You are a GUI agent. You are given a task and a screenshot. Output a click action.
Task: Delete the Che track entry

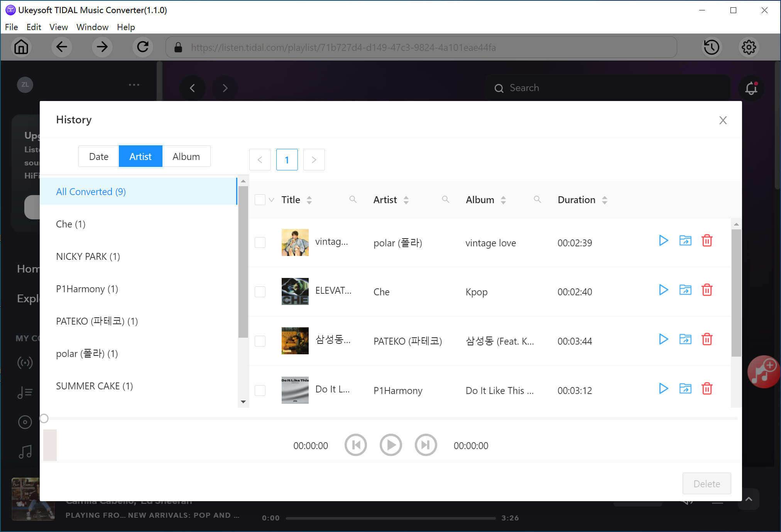pos(707,290)
